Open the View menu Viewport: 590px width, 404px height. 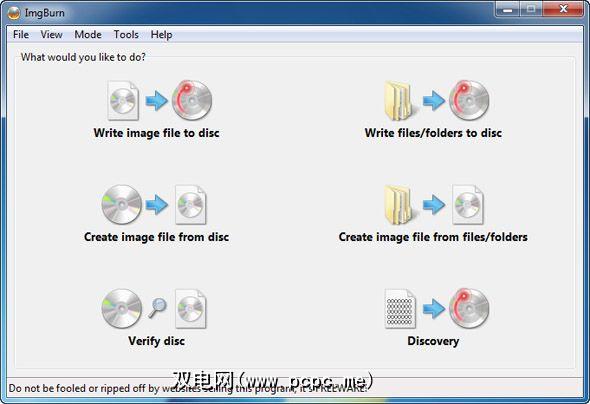coord(52,35)
